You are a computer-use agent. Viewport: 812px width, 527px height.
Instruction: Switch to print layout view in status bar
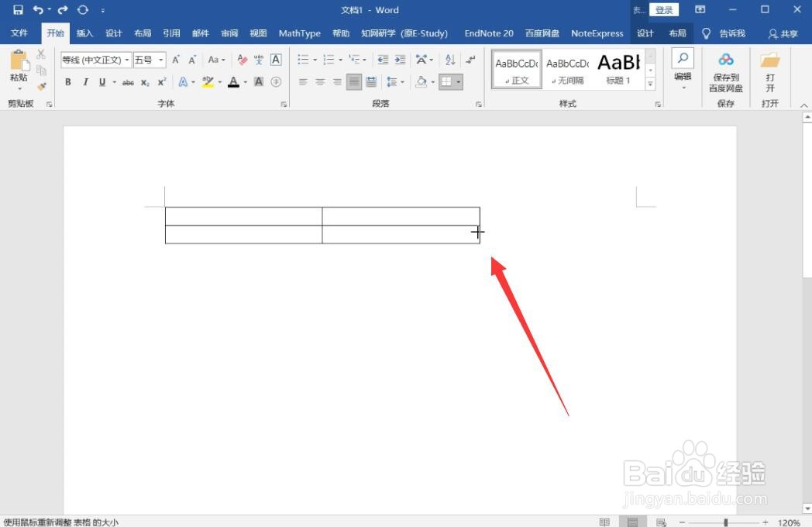pyautogui.click(x=633, y=522)
